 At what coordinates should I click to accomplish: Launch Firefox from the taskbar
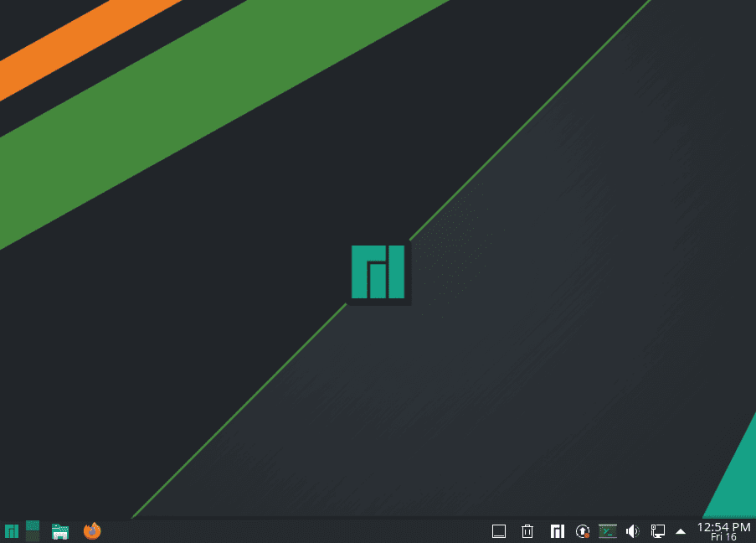pyautogui.click(x=92, y=530)
